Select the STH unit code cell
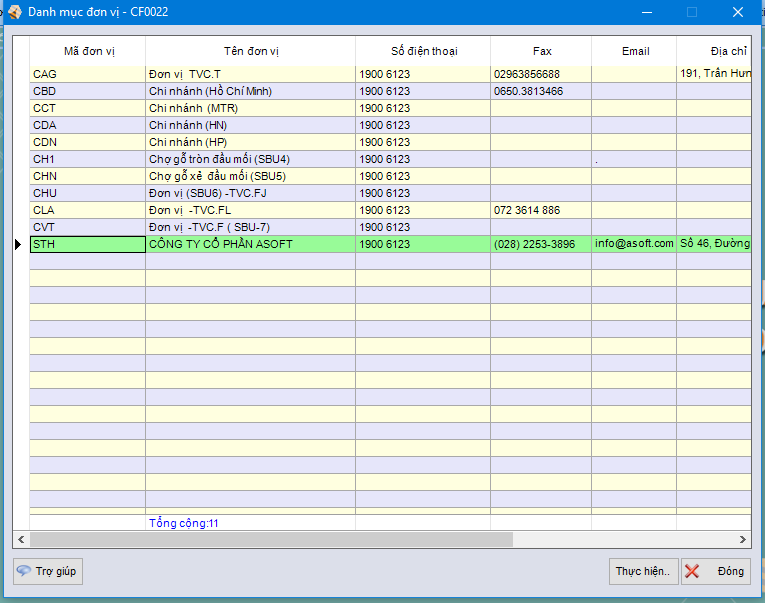The height and width of the screenshot is (603, 765). [x=88, y=244]
